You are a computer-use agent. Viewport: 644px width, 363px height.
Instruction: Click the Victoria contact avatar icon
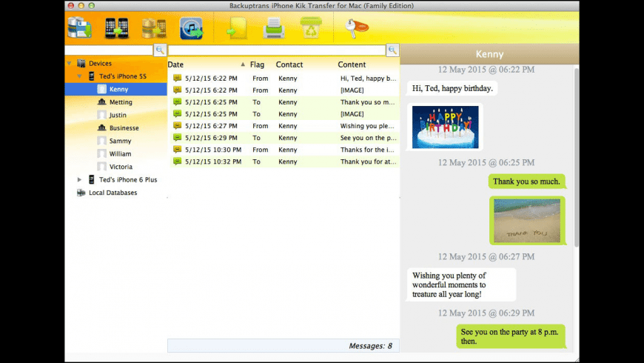pos(102,167)
